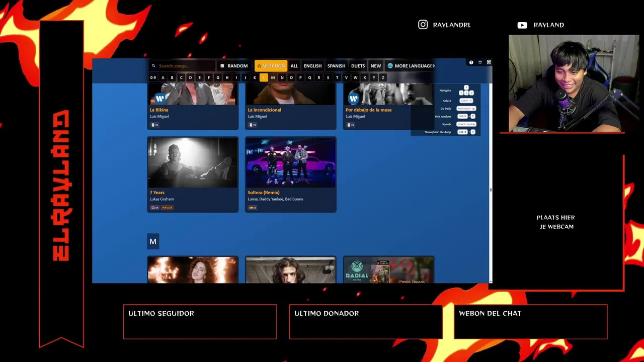The height and width of the screenshot is (362, 644).
Task: Click the Instagram icon in the overlay
Action: click(423, 25)
